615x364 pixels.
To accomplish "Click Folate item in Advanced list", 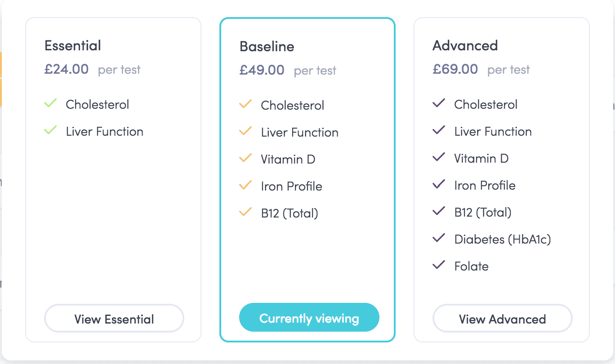I will [472, 266].
